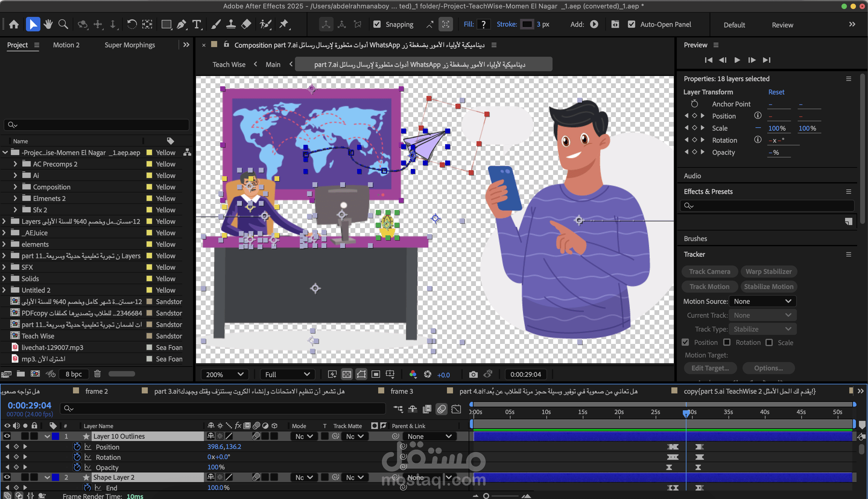Open the frame 3 timeline tab
Viewport: 868px width, 499px height.
pos(401,391)
